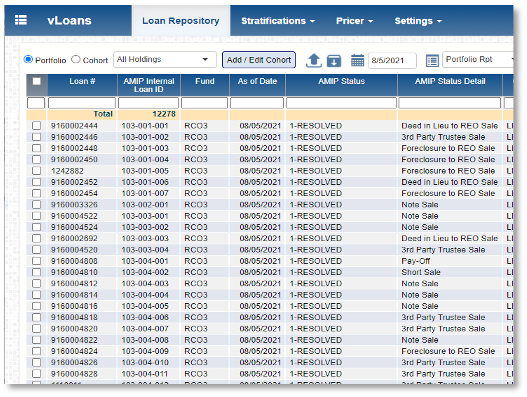527x397 pixels.
Task: Expand the Stratifications menu
Action: (278, 21)
